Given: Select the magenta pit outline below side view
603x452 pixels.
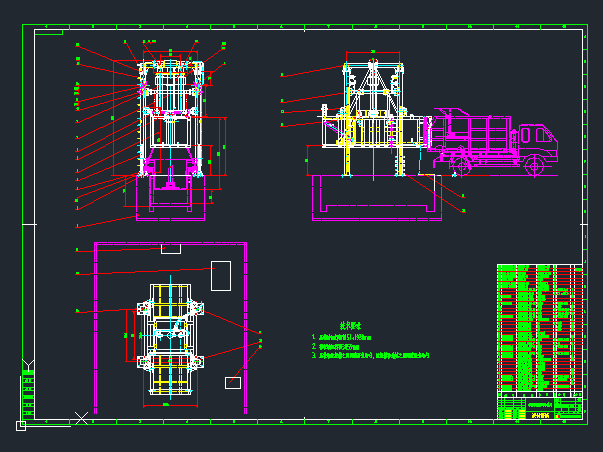Looking at the screenshot, I should (x=376, y=198).
